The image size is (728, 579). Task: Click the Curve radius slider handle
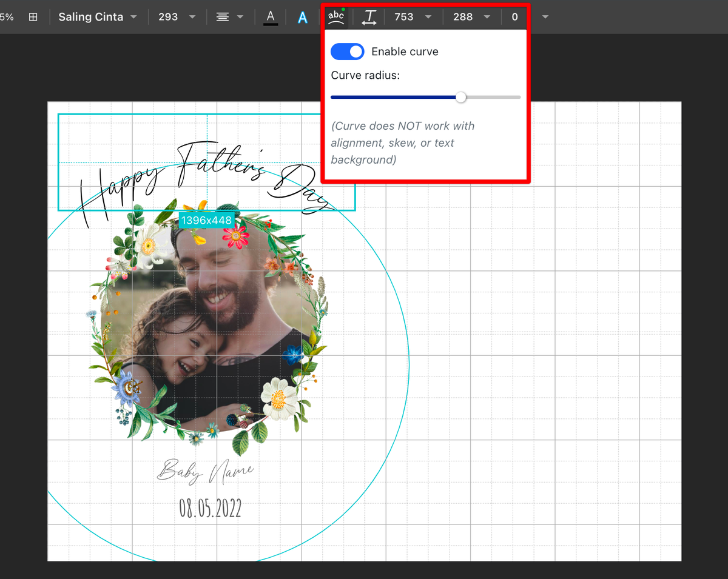point(461,97)
